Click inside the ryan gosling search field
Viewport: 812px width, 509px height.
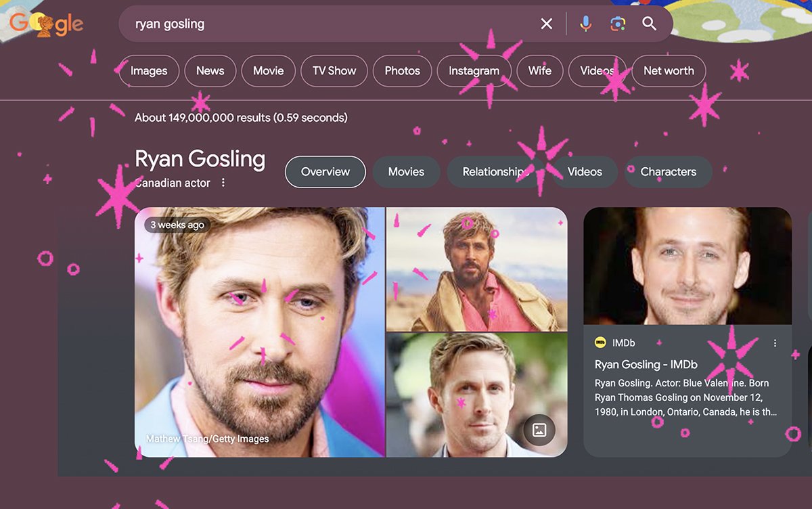tap(325, 24)
